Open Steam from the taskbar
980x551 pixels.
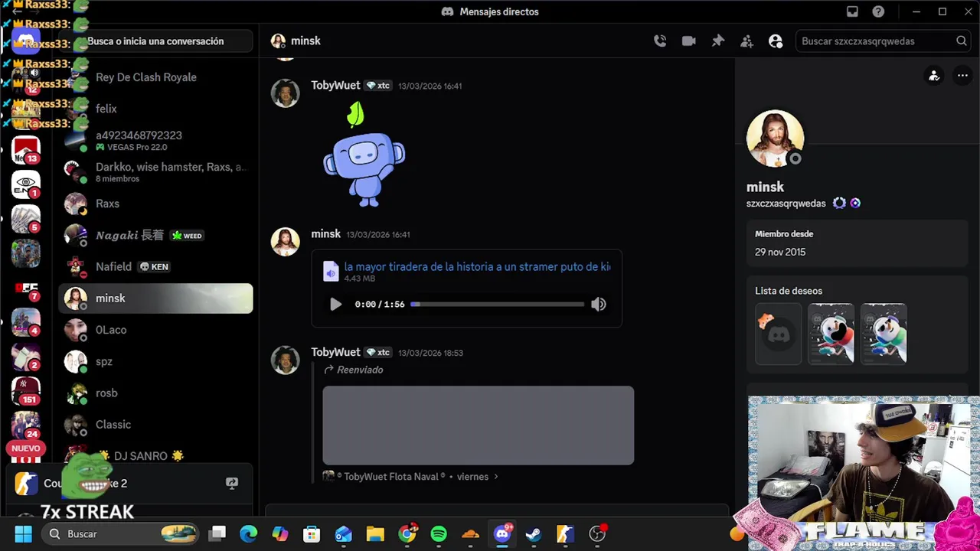(x=534, y=533)
